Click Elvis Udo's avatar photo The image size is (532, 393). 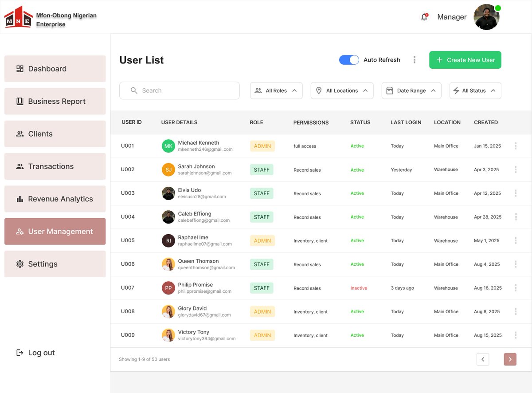pyautogui.click(x=168, y=193)
